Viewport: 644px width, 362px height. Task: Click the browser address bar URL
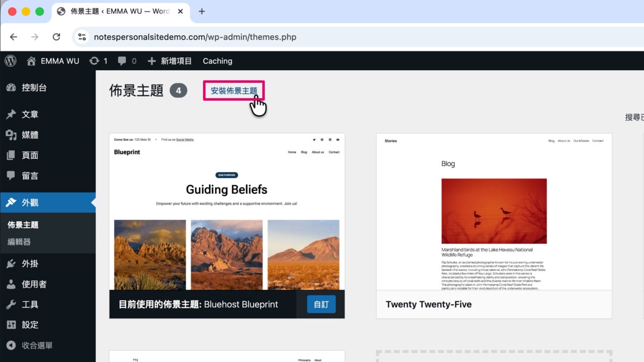click(195, 37)
